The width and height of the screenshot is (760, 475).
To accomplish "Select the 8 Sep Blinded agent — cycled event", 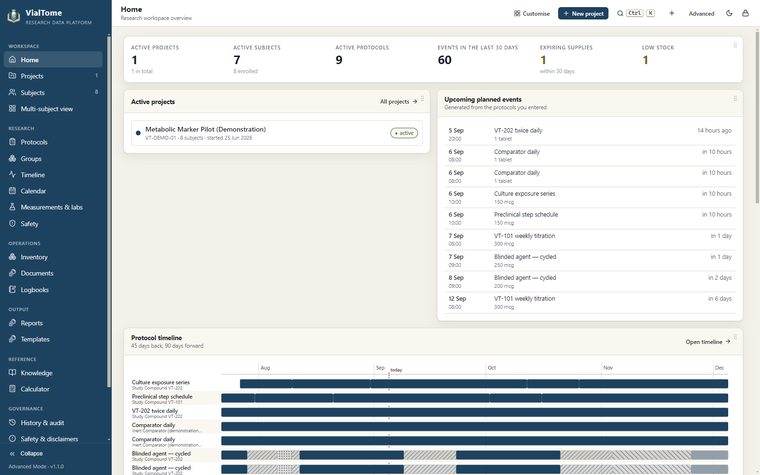I will click(590, 281).
